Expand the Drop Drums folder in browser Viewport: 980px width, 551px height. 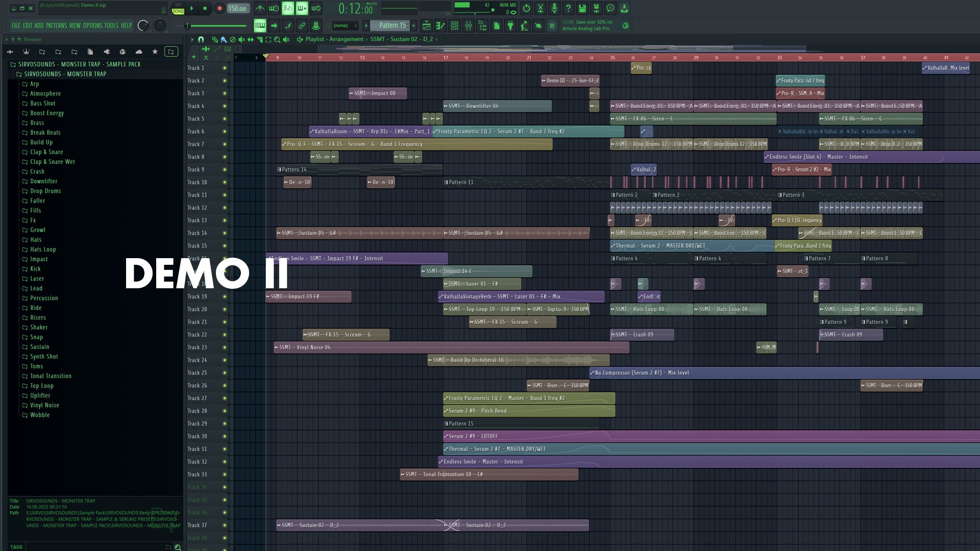point(45,191)
